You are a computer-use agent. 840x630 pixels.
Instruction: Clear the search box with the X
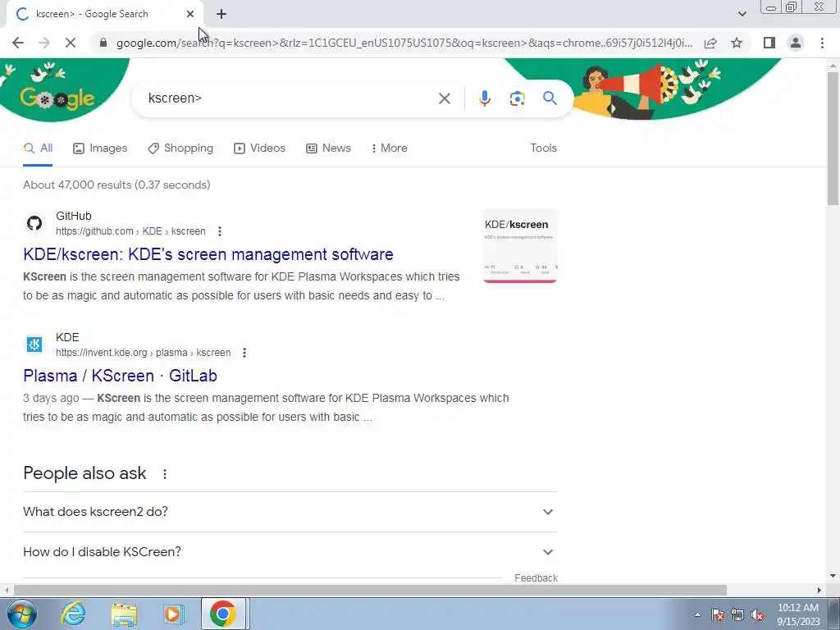tap(444, 98)
